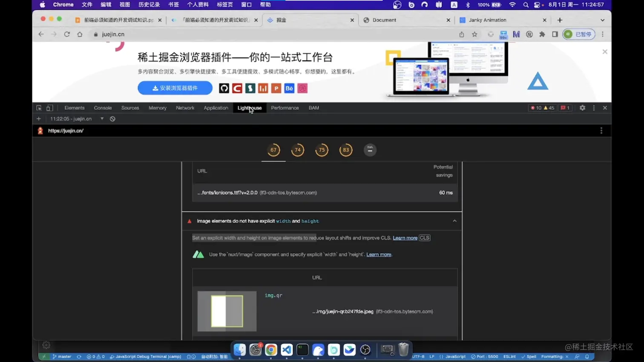Click the issues badge showing 1

565,108
